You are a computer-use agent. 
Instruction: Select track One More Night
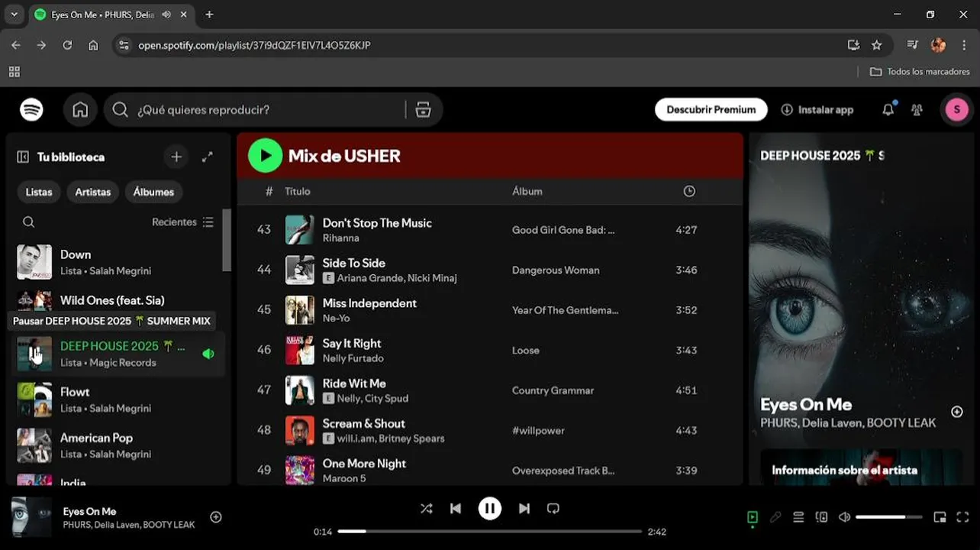click(x=364, y=464)
